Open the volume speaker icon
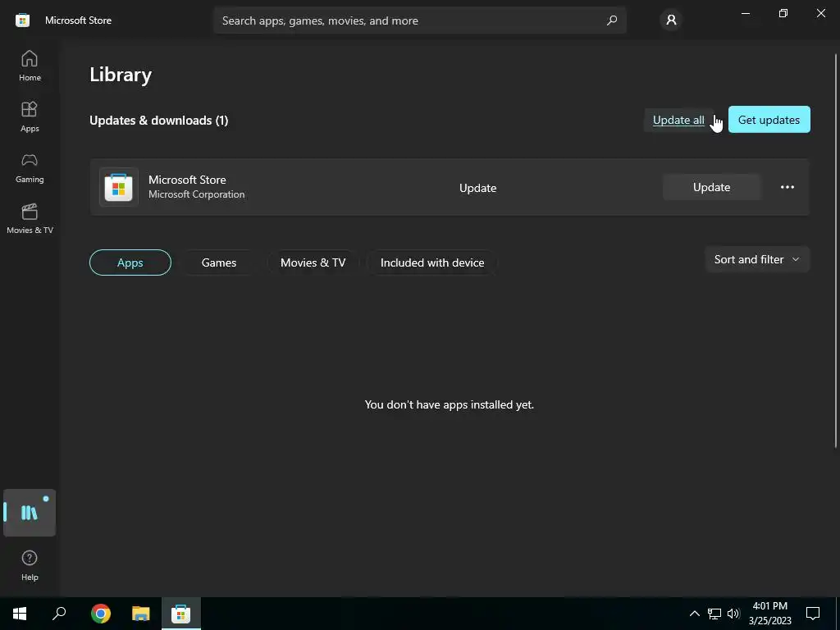This screenshot has width=840, height=630. [733, 614]
